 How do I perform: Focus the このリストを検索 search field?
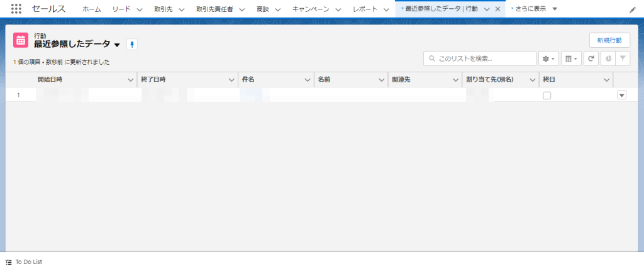(480, 58)
